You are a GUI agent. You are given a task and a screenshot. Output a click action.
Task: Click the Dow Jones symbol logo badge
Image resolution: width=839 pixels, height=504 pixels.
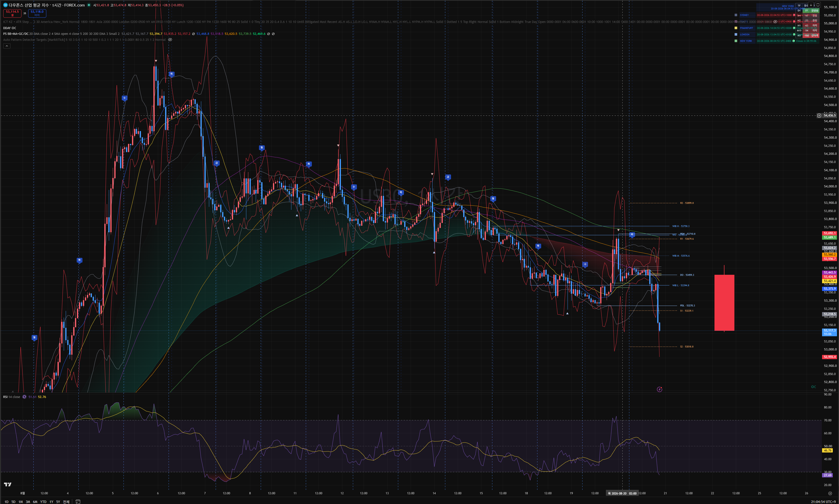(5, 5)
